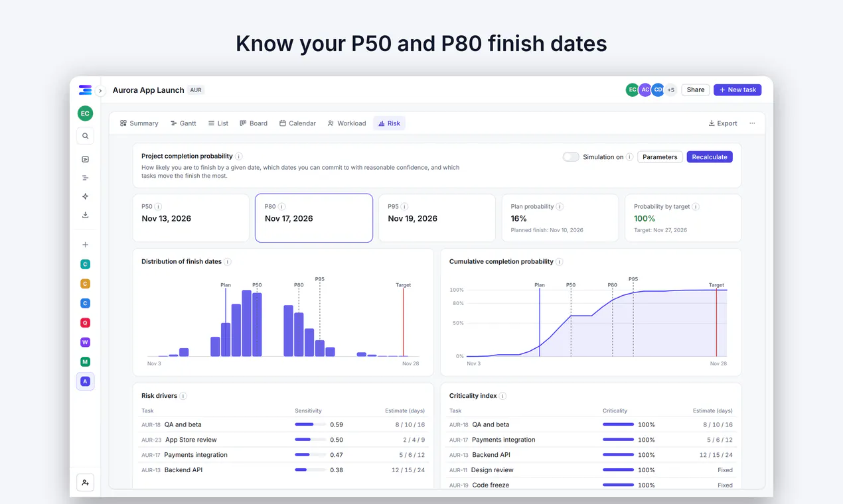The height and width of the screenshot is (504, 843).
Task: Expand the +5 additional members badge
Action: point(670,90)
